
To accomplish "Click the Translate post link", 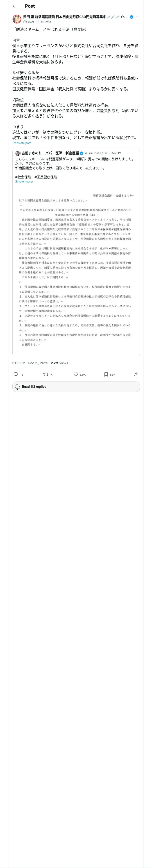I will pyautogui.click(x=22, y=143).
